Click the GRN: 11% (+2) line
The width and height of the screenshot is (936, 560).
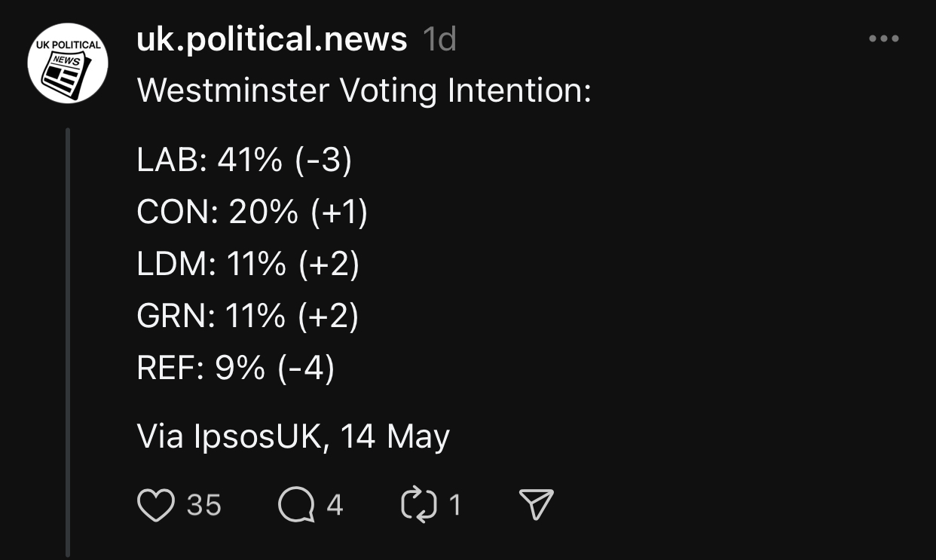pos(248,317)
